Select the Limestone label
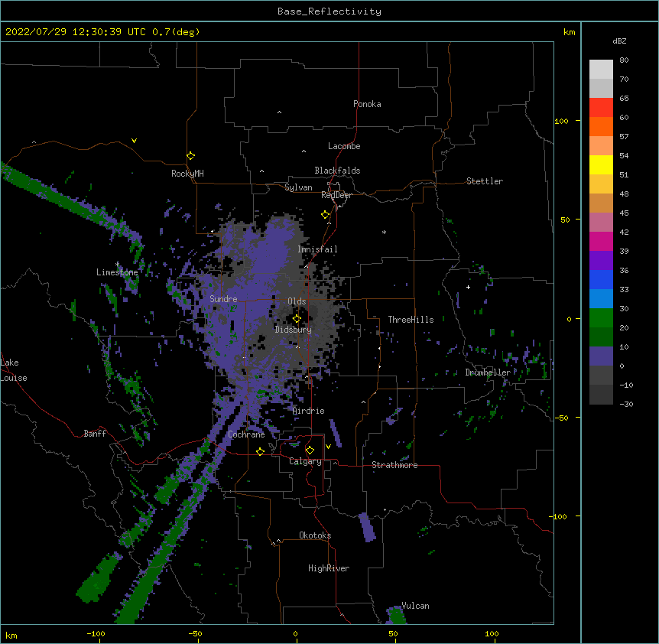Viewport: 659px width, 644px height. point(117,272)
